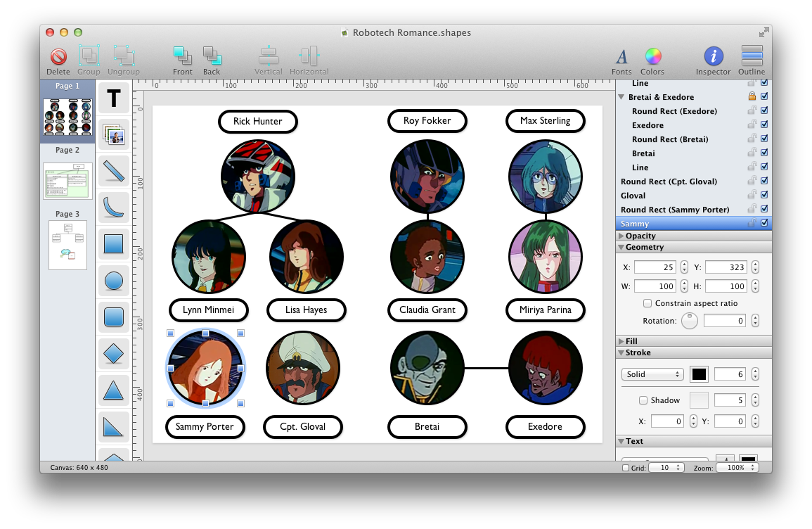This screenshot has height=529, width=812.
Task: Open the Fonts panel
Action: 621,56
